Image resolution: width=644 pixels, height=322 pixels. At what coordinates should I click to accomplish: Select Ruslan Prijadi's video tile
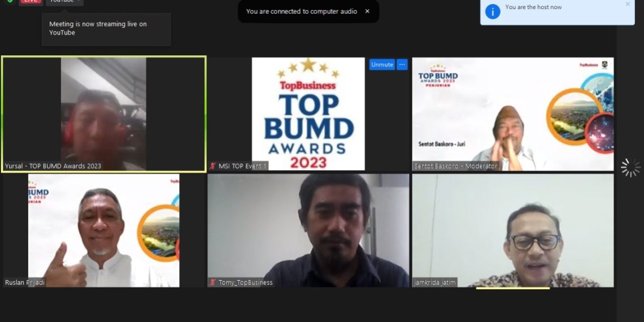tap(104, 230)
